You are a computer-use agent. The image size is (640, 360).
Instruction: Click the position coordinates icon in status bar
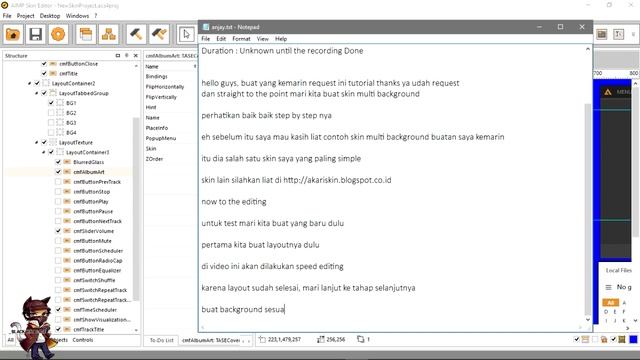pyautogui.click(x=262, y=339)
